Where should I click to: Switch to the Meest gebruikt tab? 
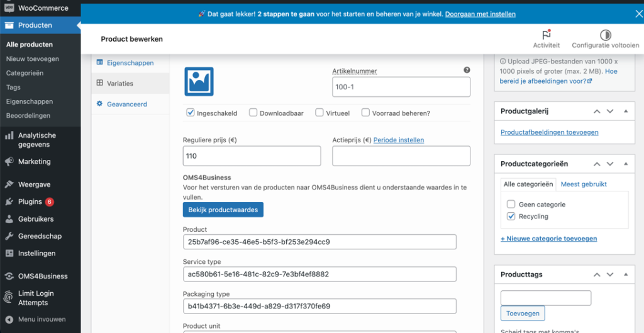(x=583, y=184)
